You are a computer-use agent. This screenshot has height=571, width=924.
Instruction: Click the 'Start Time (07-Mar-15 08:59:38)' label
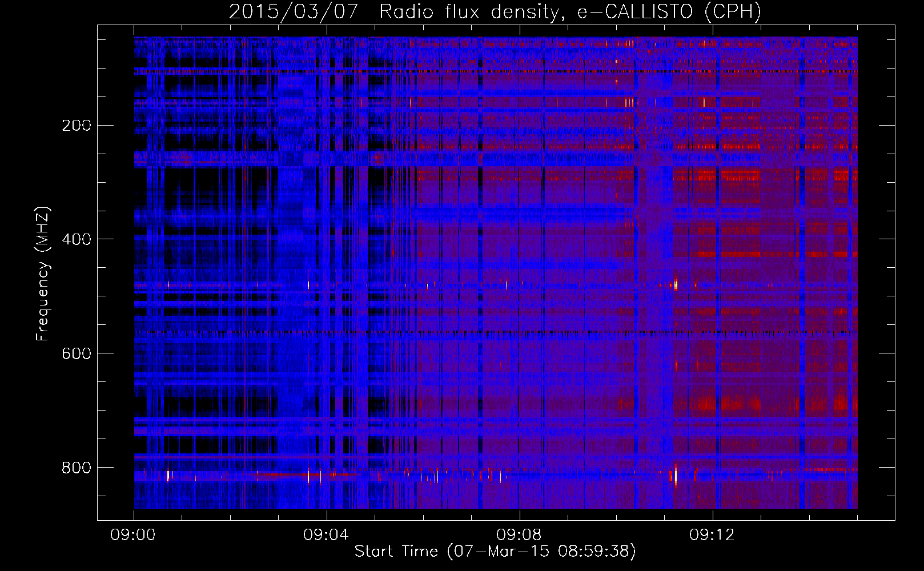(x=495, y=551)
